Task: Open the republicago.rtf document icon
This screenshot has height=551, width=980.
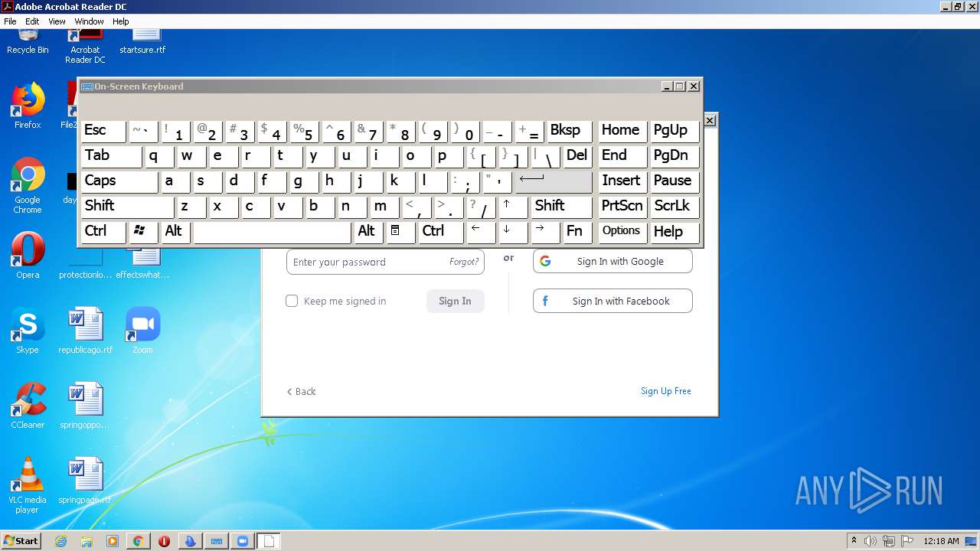Action: pyautogui.click(x=85, y=331)
